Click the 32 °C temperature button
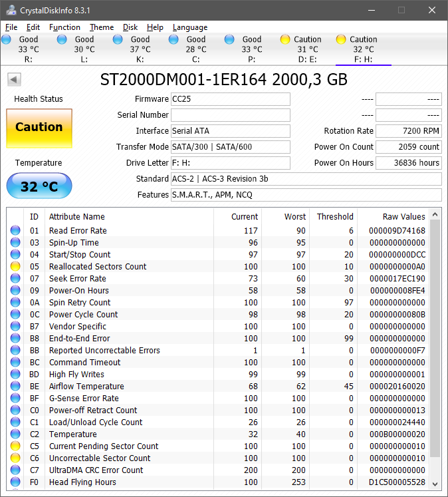 point(39,186)
